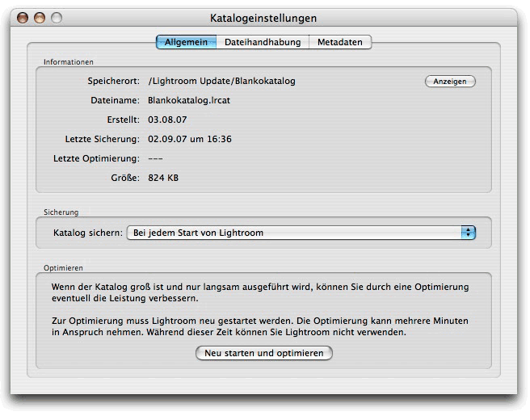Click the Dateiname label

pos(115,100)
